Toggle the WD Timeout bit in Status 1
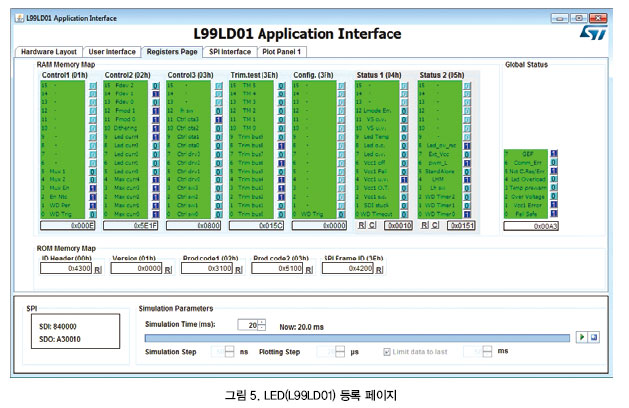Image resolution: width=629 pixels, height=408 pixels. pos(404,214)
